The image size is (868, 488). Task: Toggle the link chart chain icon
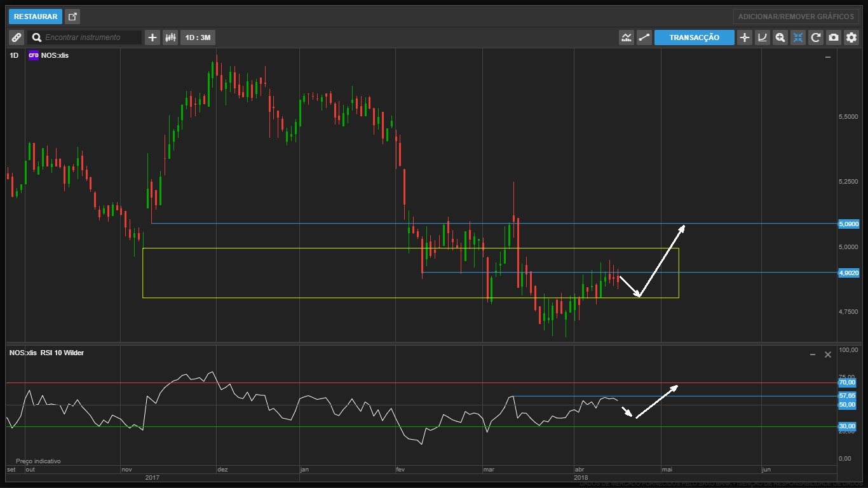point(17,37)
